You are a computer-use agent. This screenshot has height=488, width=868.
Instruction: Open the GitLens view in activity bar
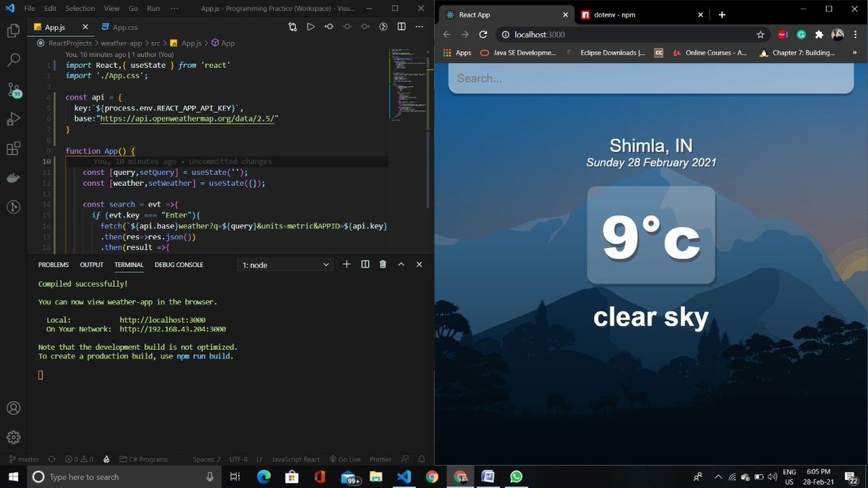click(x=13, y=207)
